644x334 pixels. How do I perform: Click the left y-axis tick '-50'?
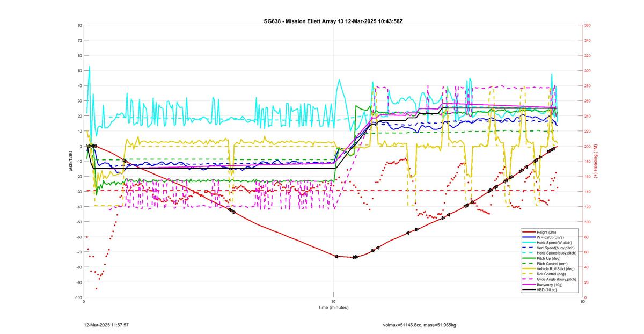pos(79,222)
